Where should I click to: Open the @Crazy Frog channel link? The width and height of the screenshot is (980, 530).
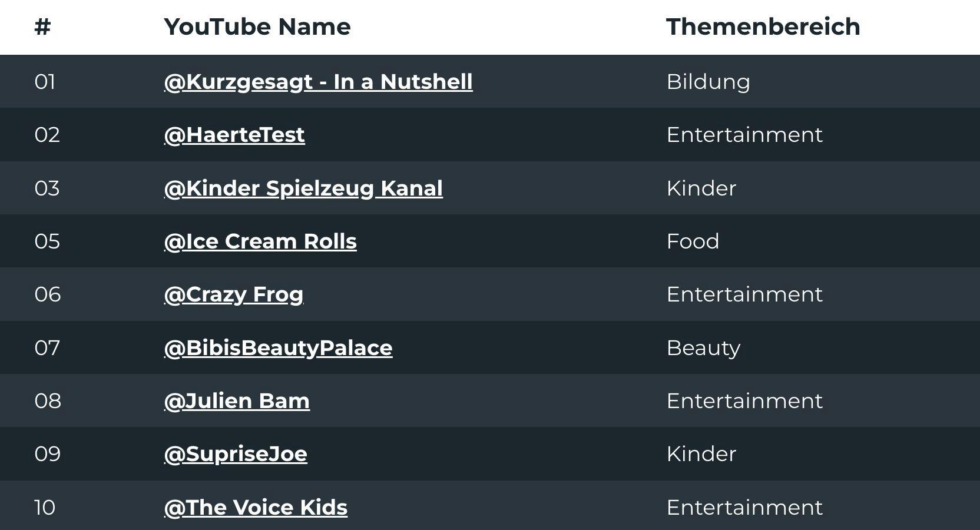pos(234,294)
